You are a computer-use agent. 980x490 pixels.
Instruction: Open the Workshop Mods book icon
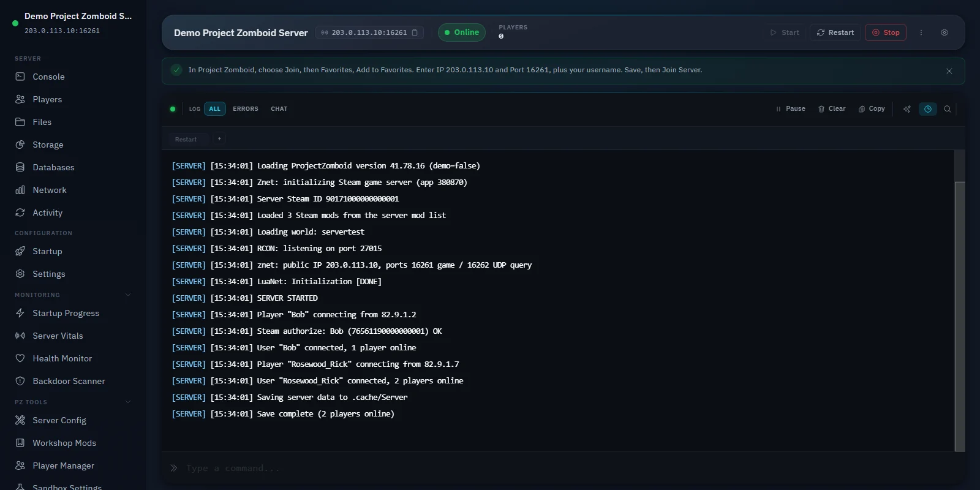[20, 443]
